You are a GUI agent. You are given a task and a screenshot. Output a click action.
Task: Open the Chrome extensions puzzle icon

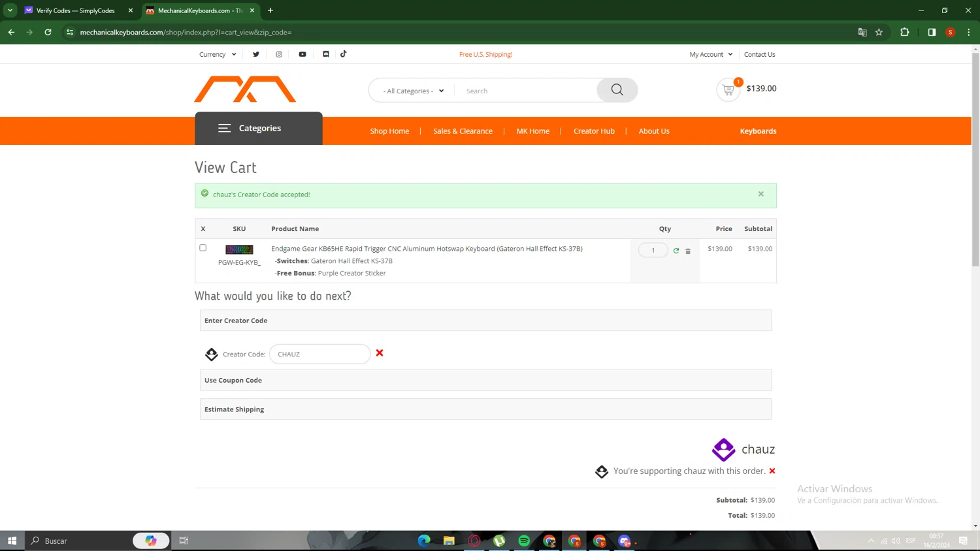click(905, 32)
